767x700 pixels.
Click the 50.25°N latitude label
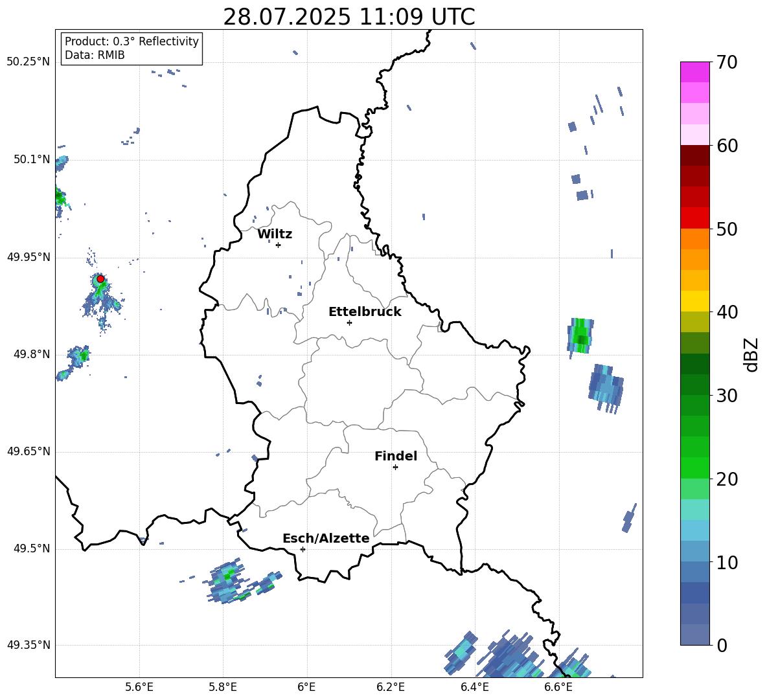[29, 62]
